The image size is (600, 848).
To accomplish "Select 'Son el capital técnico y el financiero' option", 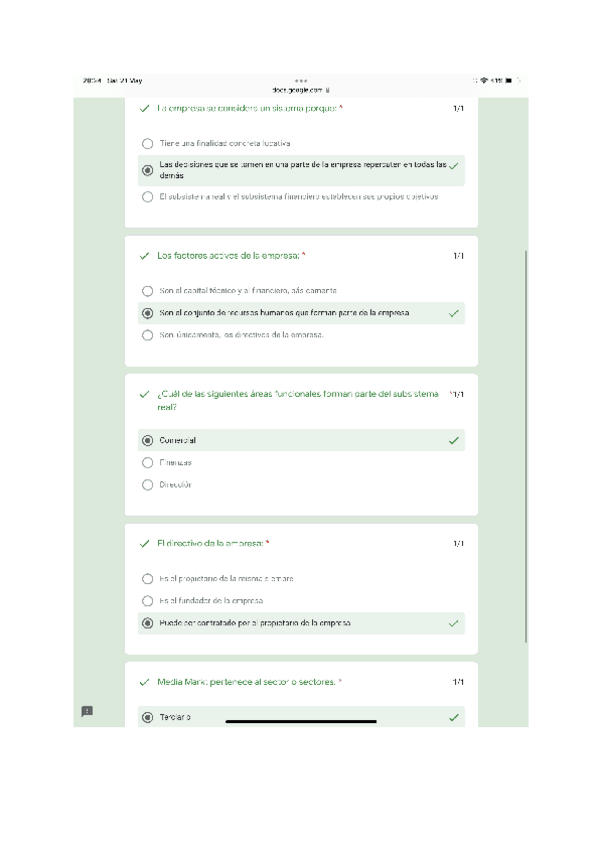I will pyautogui.click(x=148, y=291).
